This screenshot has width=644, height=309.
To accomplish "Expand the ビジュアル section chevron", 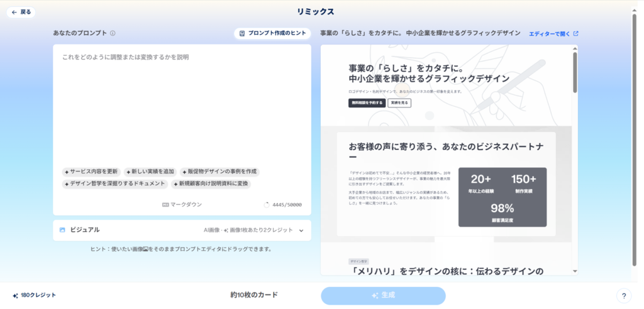I will tap(301, 230).
